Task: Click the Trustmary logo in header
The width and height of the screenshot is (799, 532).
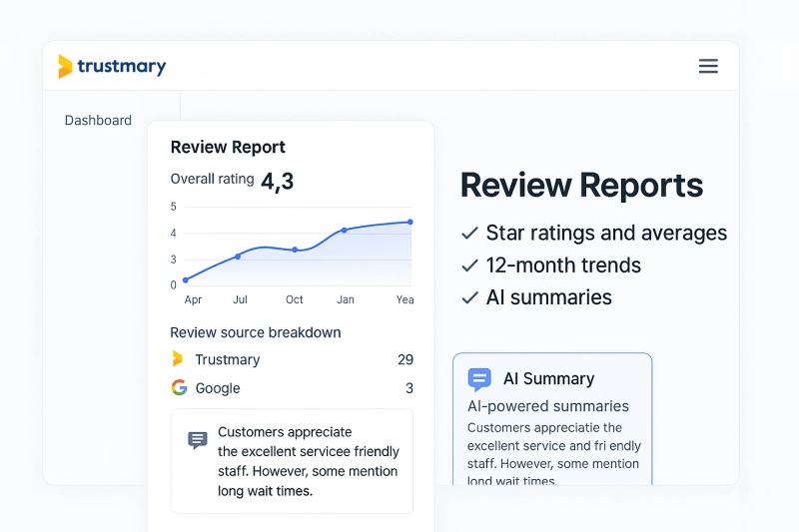Action: pos(112,67)
